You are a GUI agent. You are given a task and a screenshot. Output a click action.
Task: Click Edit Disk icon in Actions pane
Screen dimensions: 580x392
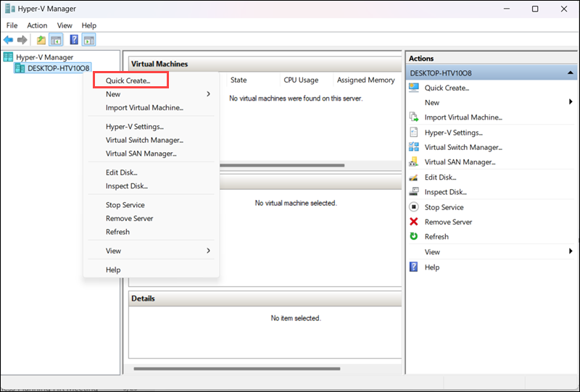[414, 177]
